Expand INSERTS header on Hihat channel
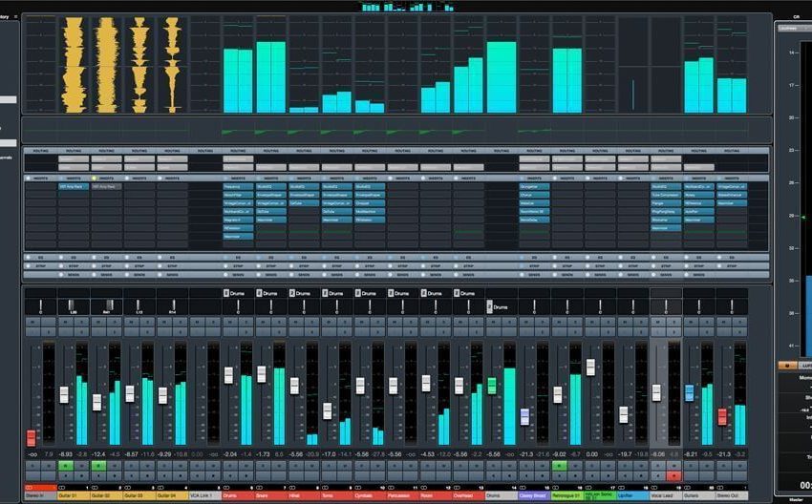The height and width of the screenshot is (504, 812). point(304,178)
